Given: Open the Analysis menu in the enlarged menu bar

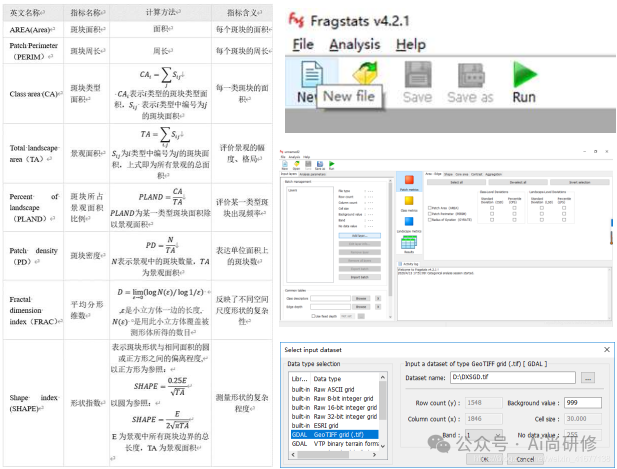Looking at the screenshot, I should (x=355, y=44).
